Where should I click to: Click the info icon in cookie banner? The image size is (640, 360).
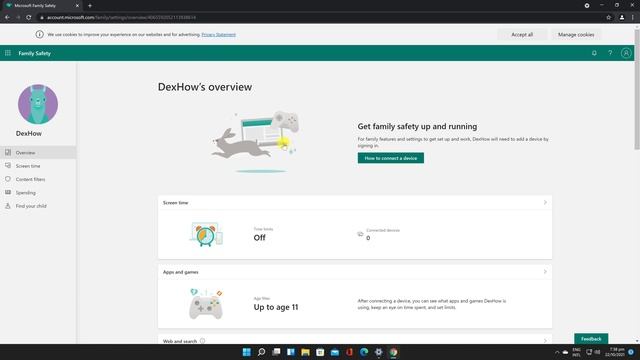[39, 34]
